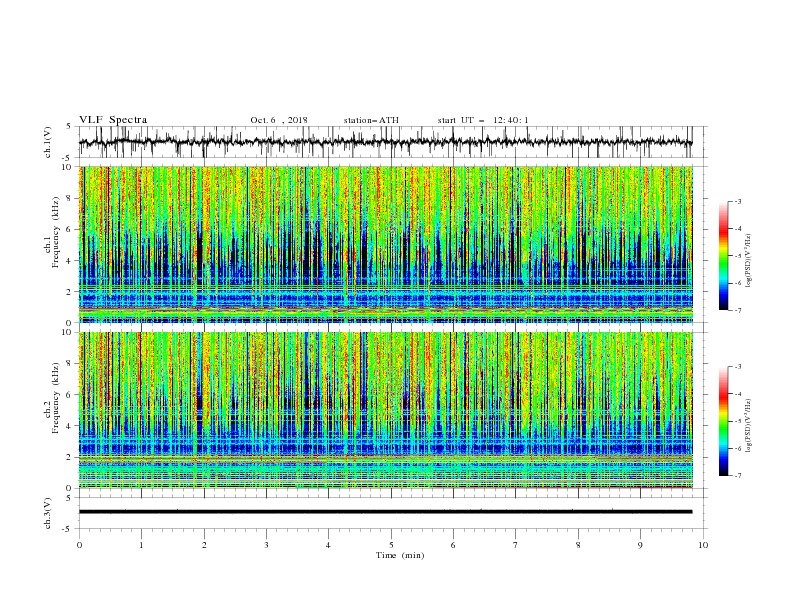The width and height of the screenshot is (792, 612).
Task: Click the lower 'log(PSD)(V²/Hz)' colorbar label
Action: click(750, 426)
